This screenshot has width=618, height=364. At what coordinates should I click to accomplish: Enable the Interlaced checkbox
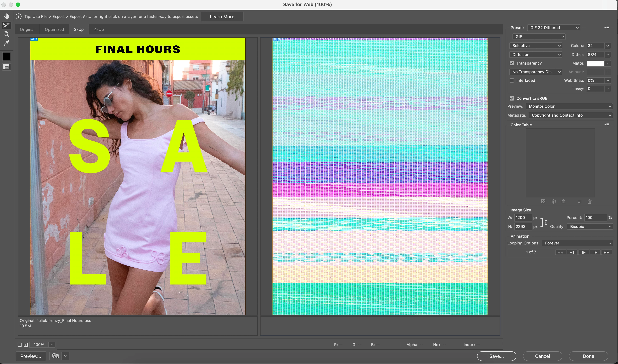click(x=512, y=80)
